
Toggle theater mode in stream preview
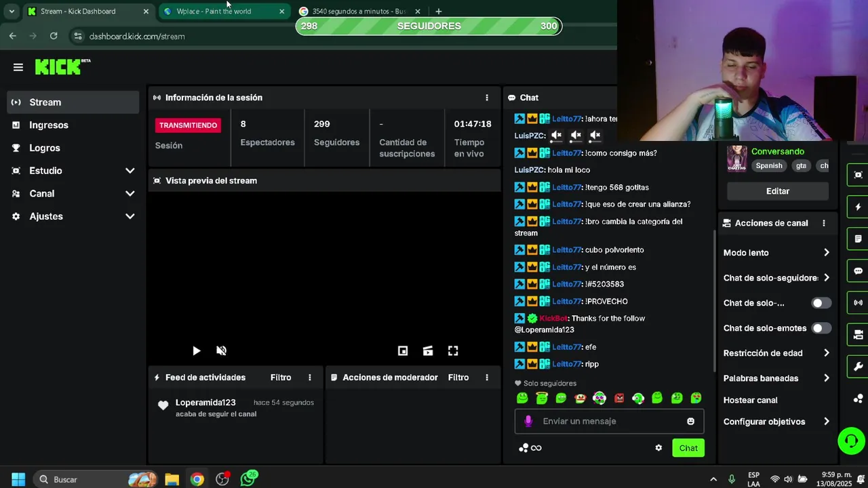428,350
